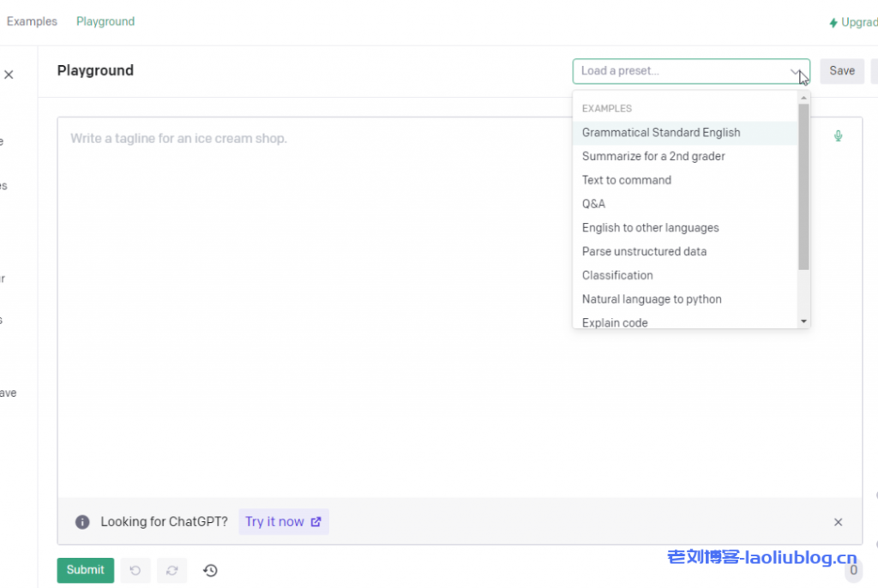Click the microphone icon in the prompt area
The image size is (878, 588).
[838, 135]
